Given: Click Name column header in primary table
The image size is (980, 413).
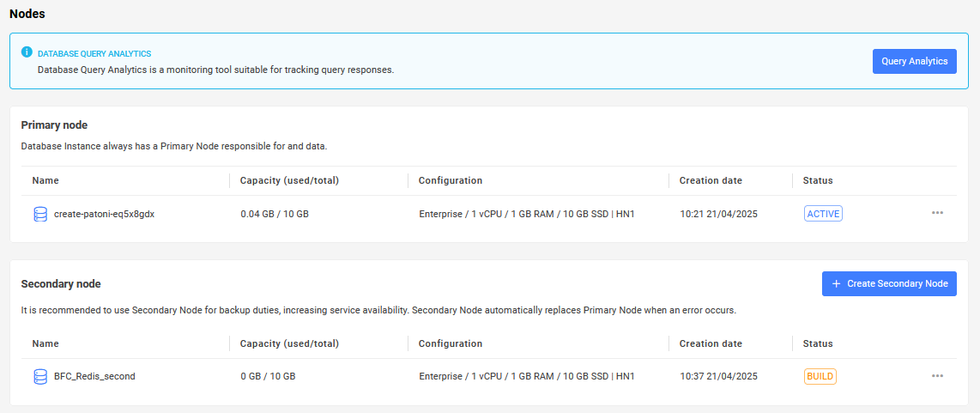Looking at the screenshot, I should point(45,180).
